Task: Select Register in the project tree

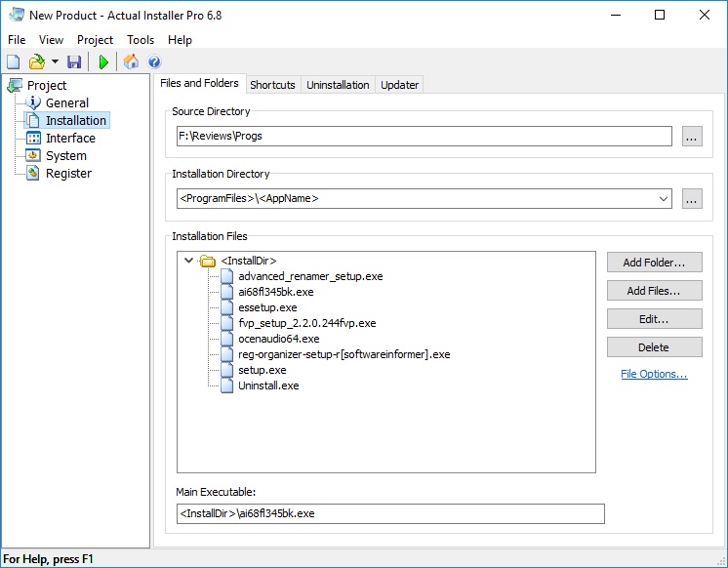Action: (68, 174)
